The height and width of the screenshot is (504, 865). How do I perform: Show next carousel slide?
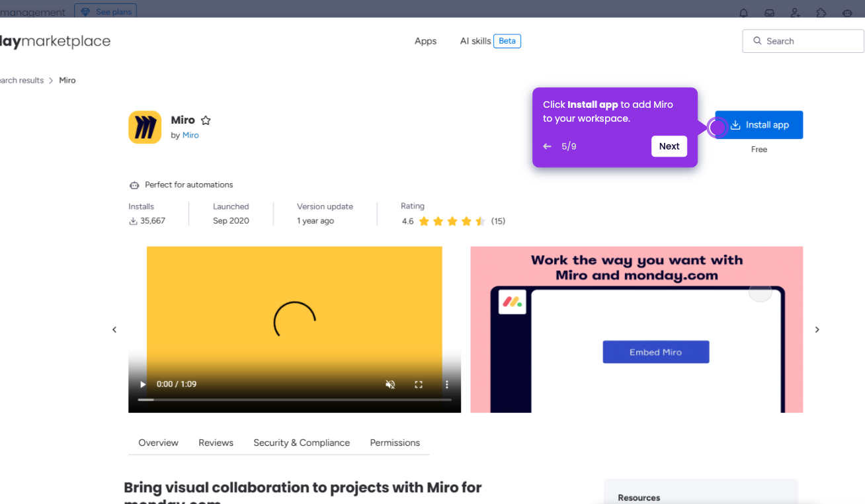pyautogui.click(x=817, y=329)
